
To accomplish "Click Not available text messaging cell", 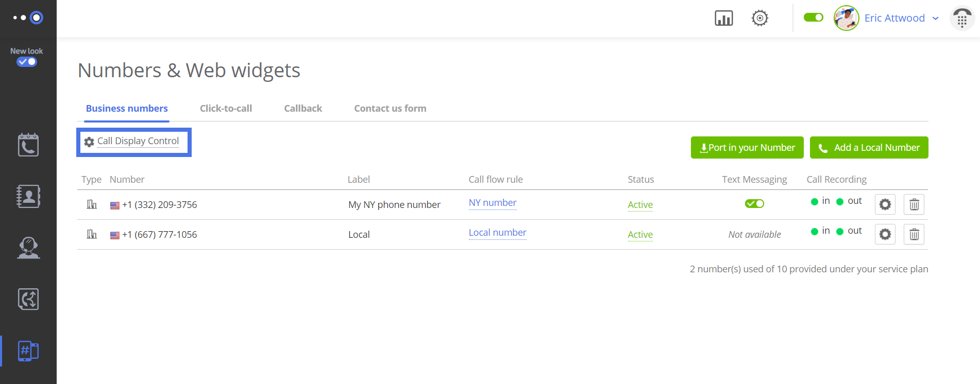I will 754,235.
